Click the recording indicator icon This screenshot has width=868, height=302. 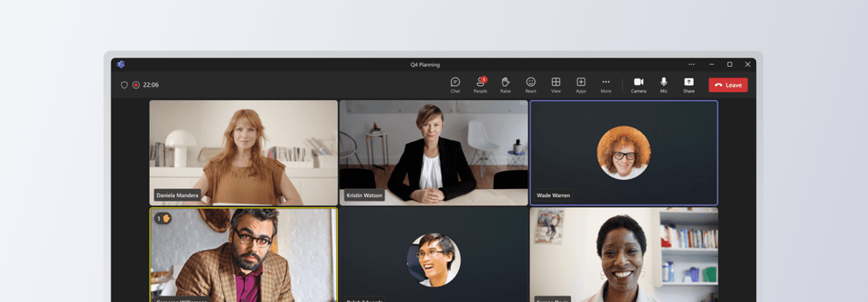[x=136, y=85]
